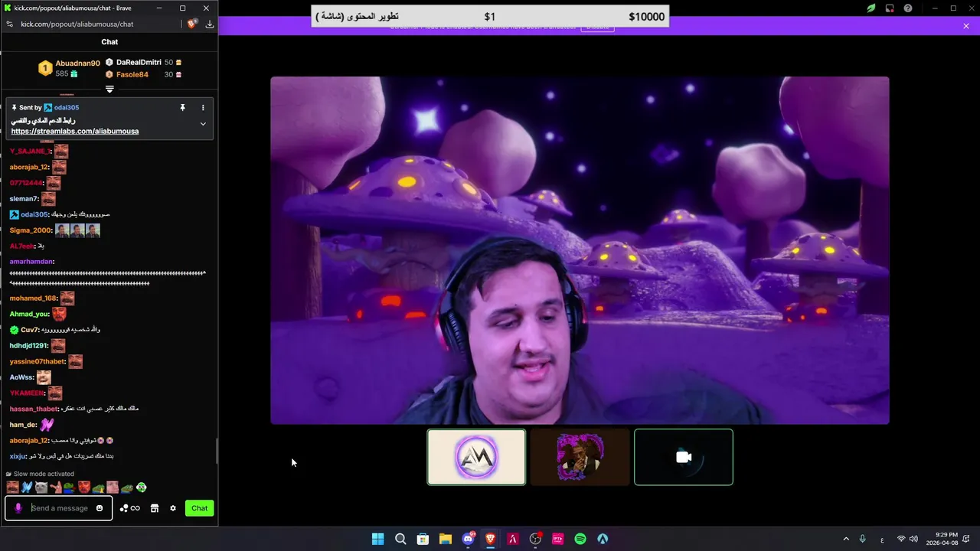Click the help question mark icon
The width and height of the screenshot is (980, 551).
(908, 8)
